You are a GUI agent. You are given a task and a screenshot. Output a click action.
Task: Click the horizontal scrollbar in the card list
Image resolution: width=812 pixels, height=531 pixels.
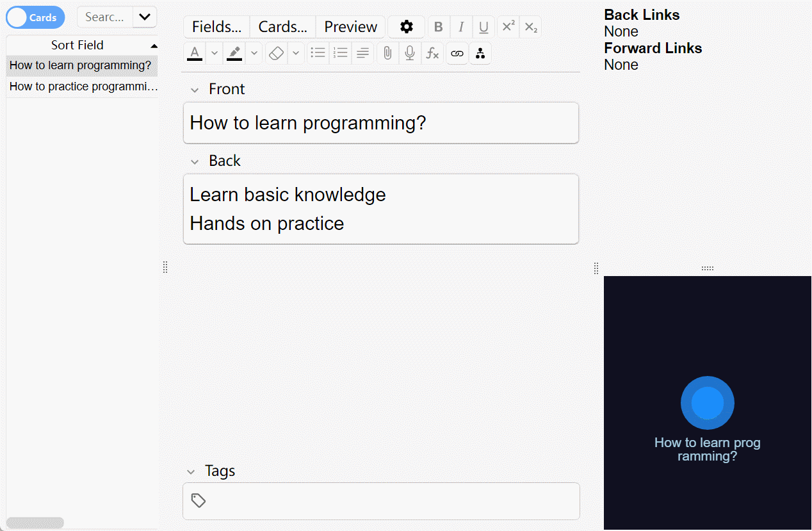pyautogui.click(x=35, y=523)
